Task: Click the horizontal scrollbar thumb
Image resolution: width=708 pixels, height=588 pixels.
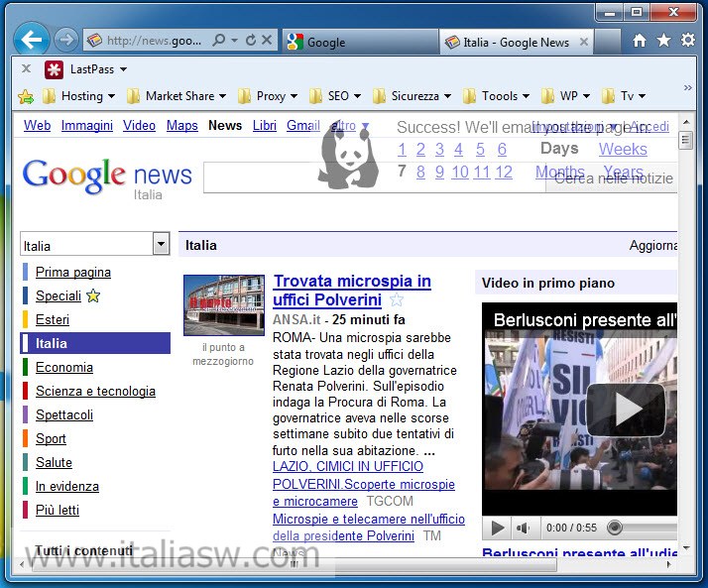Action: tap(294, 564)
